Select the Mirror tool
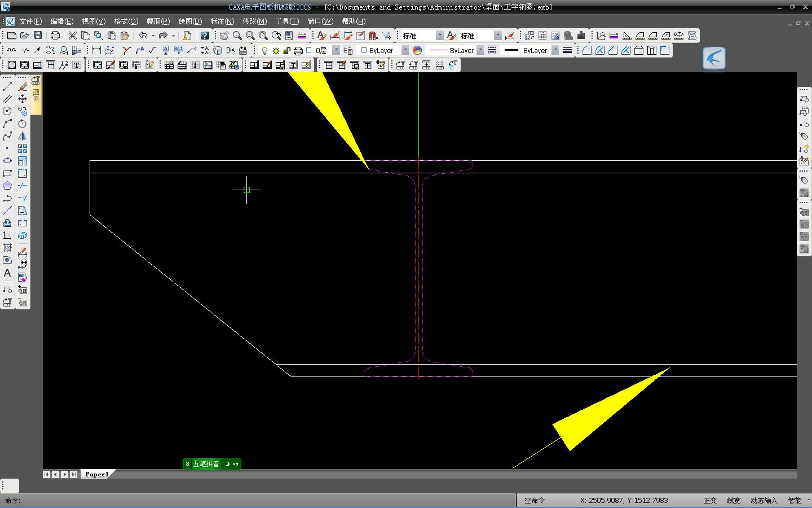 tap(23, 136)
